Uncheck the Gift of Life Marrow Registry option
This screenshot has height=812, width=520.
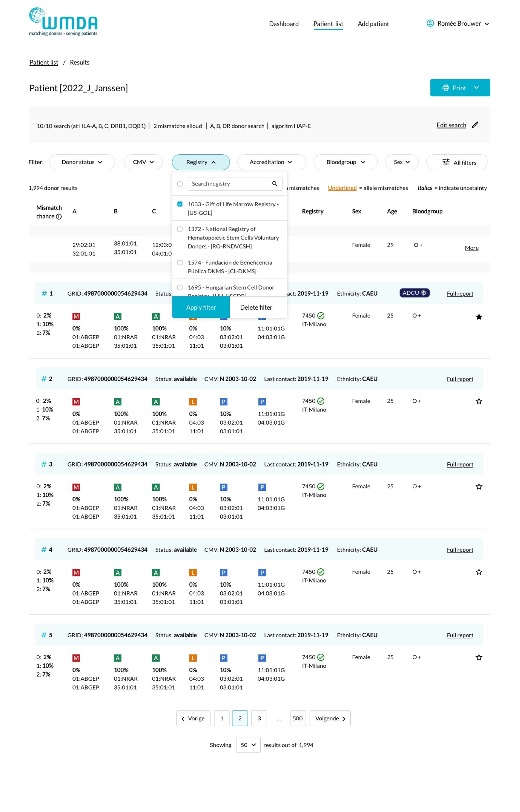(x=180, y=204)
